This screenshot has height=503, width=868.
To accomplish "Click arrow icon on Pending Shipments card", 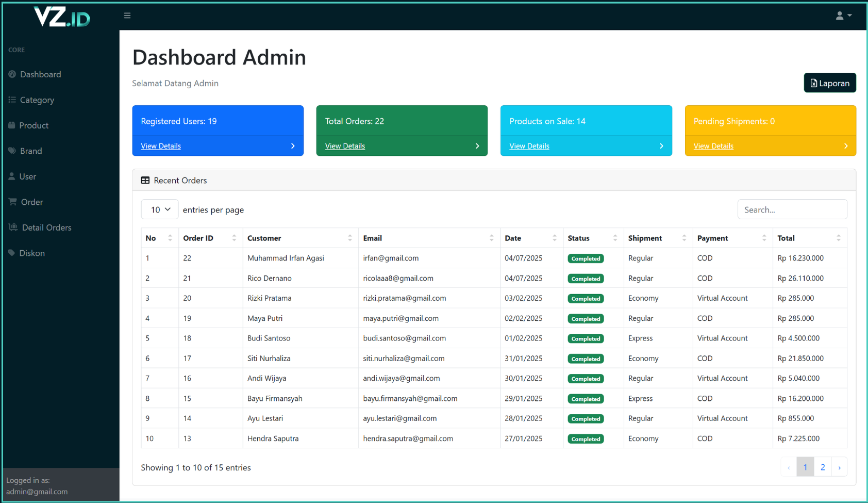I will pos(846,146).
